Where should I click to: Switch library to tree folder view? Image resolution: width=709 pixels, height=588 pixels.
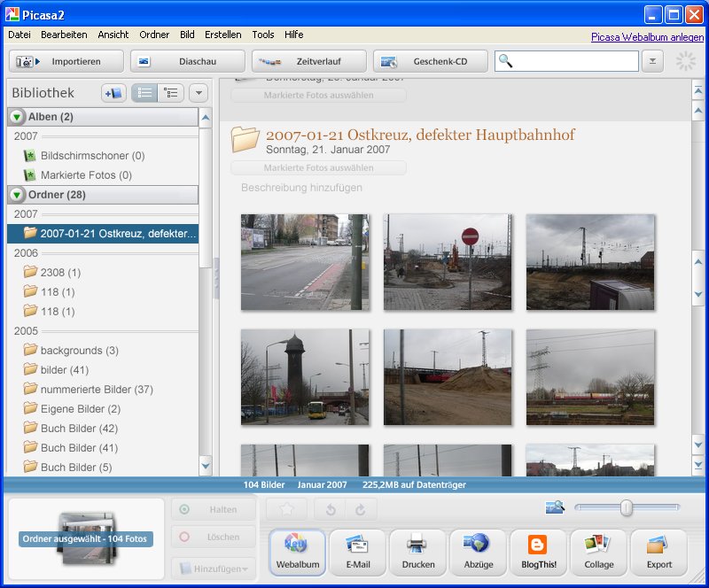tap(172, 92)
